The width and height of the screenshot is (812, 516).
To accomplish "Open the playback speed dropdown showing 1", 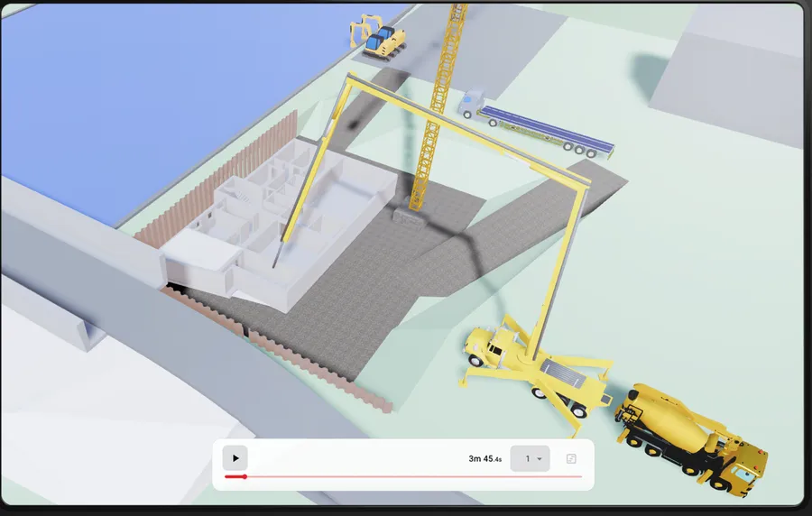I will pos(530,458).
